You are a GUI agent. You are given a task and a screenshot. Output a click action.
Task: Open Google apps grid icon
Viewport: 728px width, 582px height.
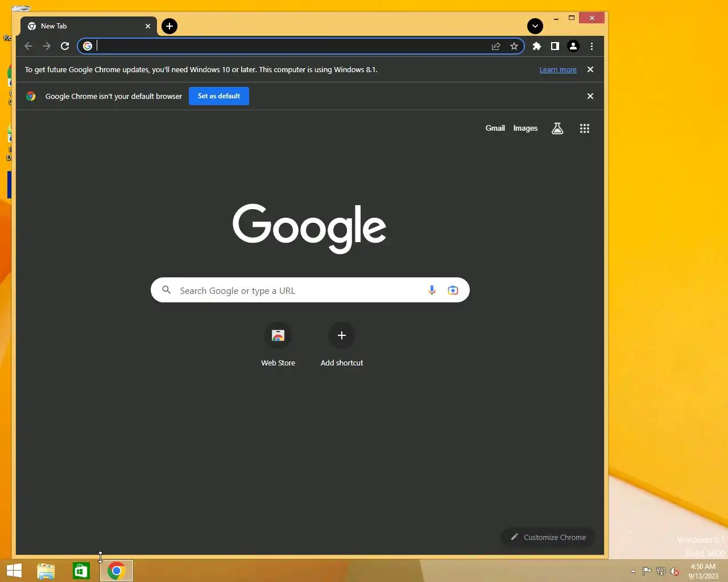(585, 128)
